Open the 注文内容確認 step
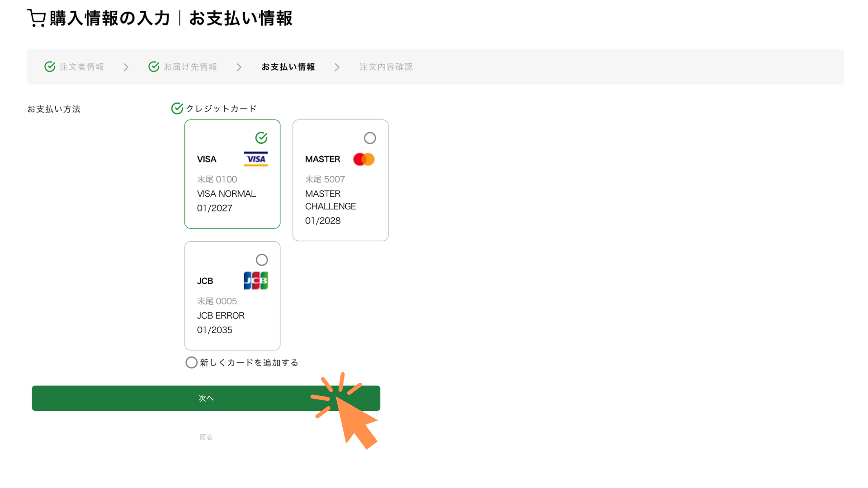Image resolution: width=868 pixels, height=488 pixels. point(386,67)
